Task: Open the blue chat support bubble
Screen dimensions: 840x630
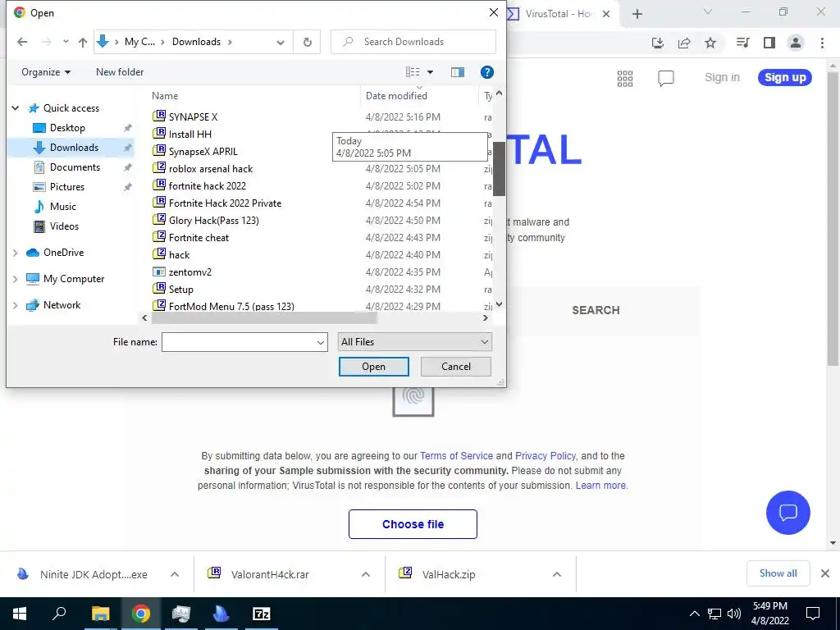Action: tap(787, 512)
